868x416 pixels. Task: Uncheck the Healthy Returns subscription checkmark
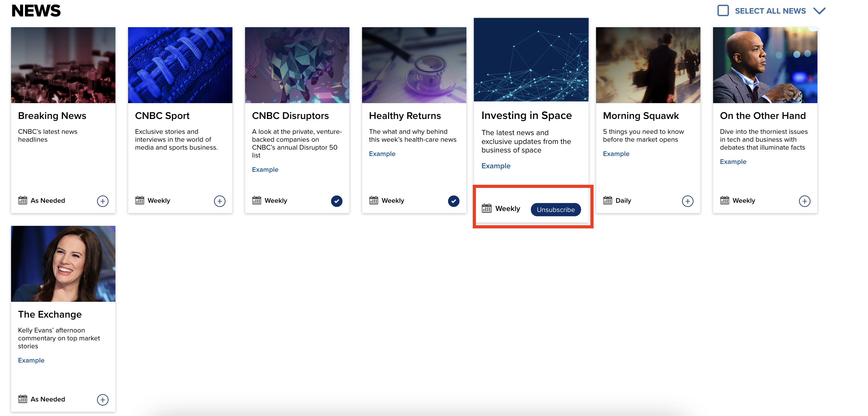pyautogui.click(x=453, y=201)
